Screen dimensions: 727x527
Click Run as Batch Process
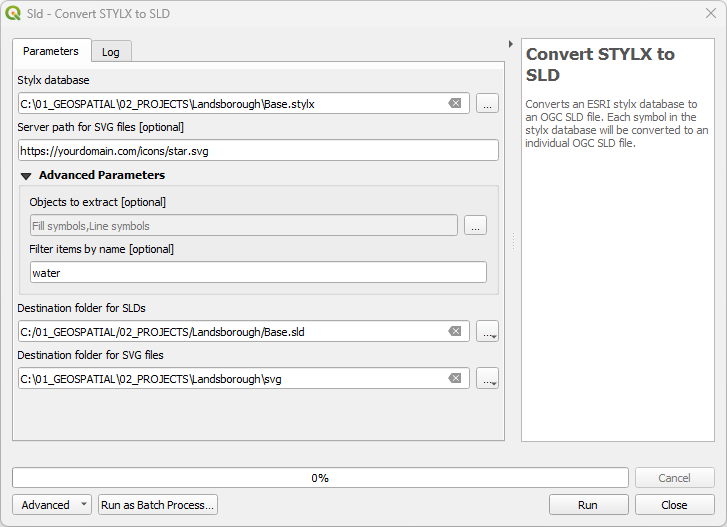(158, 505)
